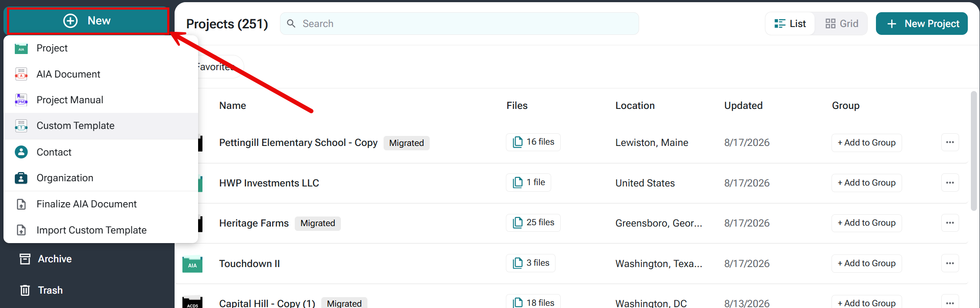Switch to List view
The width and height of the screenshot is (980, 308).
[x=790, y=24]
